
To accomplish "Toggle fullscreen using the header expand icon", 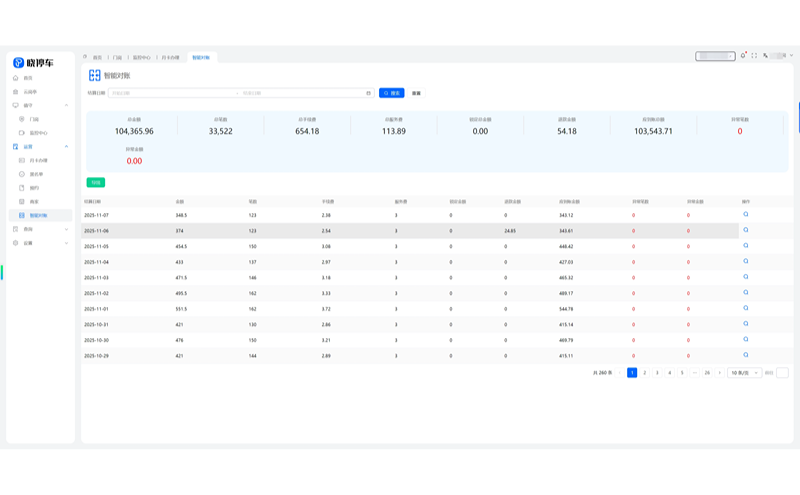I will pos(754,56).
